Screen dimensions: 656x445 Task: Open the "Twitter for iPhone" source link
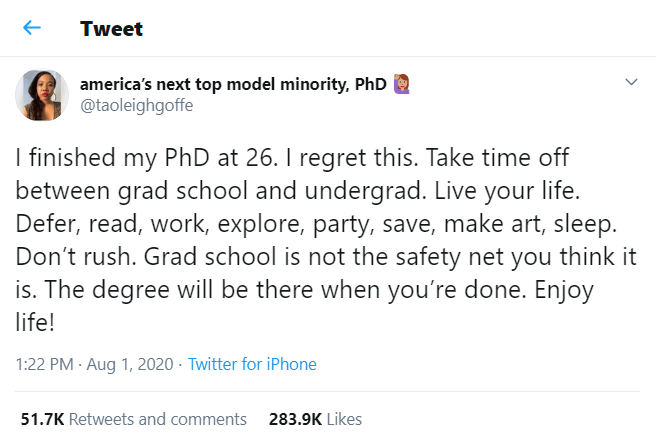(x=252, y=364)
